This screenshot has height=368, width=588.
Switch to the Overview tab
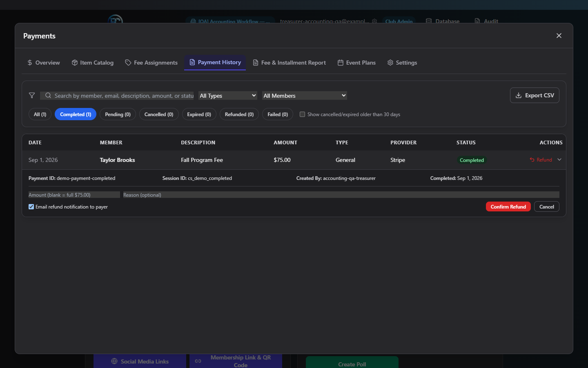tap(44, 63)
